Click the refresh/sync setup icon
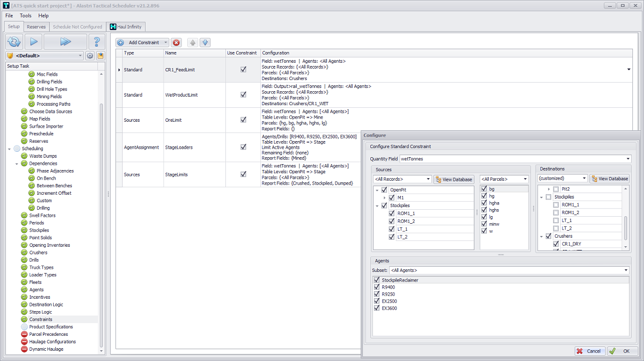Image resolution: width=644 pixels, height=361 pixels. click(14, 41)
